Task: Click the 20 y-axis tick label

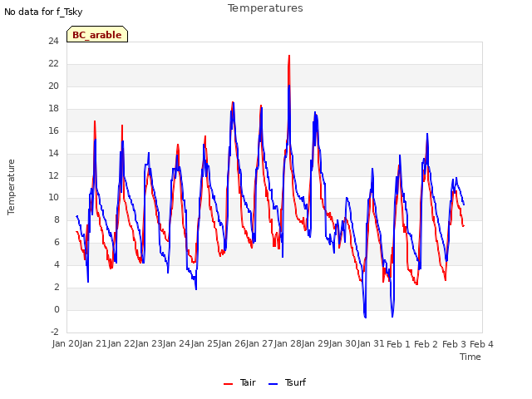Action: (x=53, y=86)
